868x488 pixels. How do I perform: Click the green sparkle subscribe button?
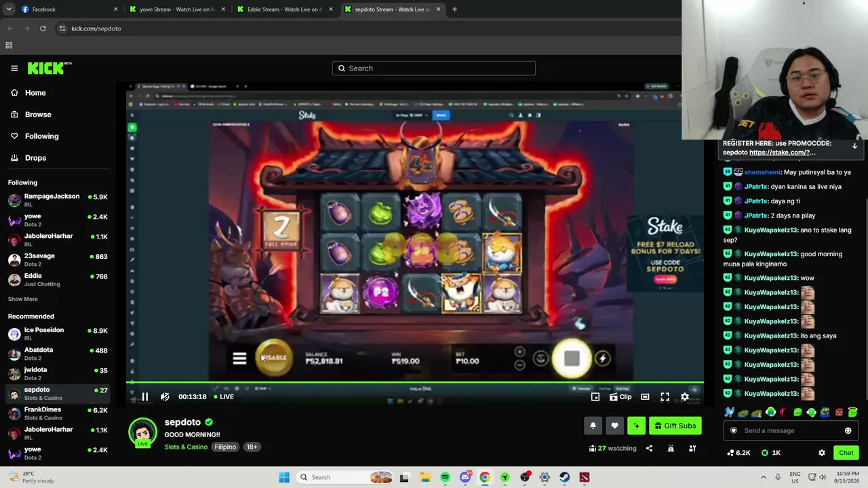(x=636, y=426)
